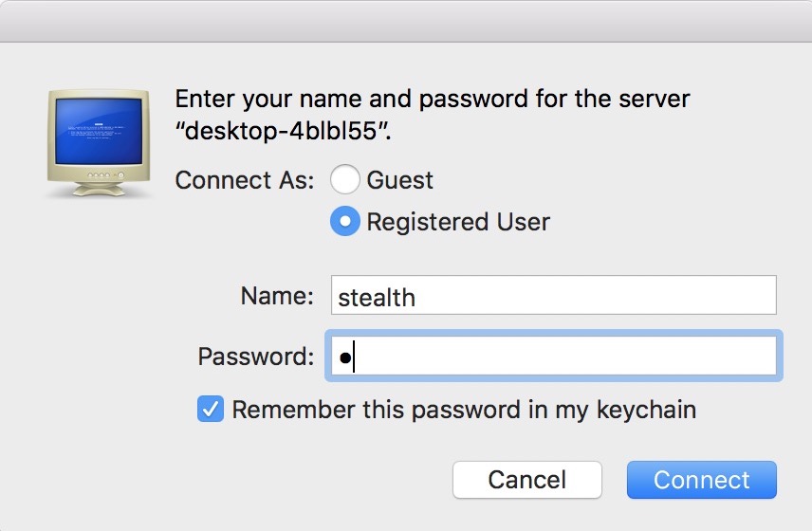Focus the Password input field
812x531 pixels.
[554, 356]
